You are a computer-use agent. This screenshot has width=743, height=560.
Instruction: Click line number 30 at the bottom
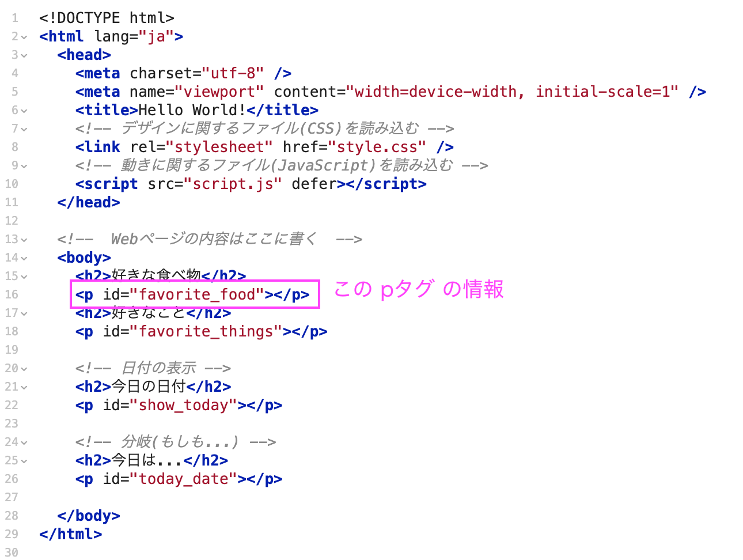click(x=12, y=553)
